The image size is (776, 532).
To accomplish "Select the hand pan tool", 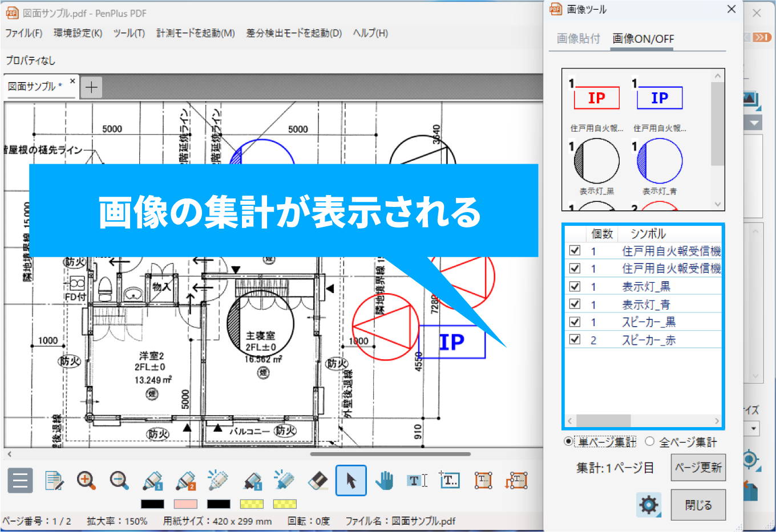I will pos(385,481).
